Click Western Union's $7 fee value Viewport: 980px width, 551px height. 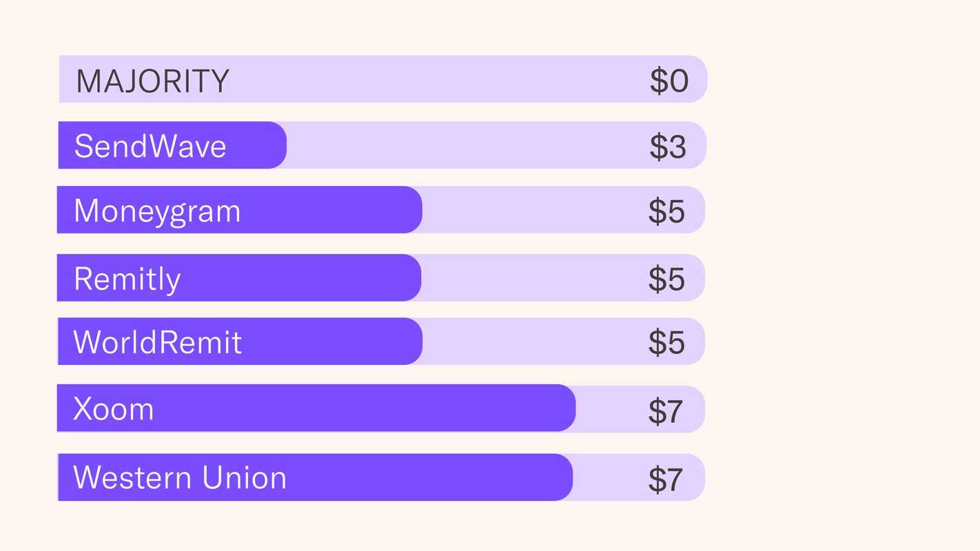(x=665, y=479)
